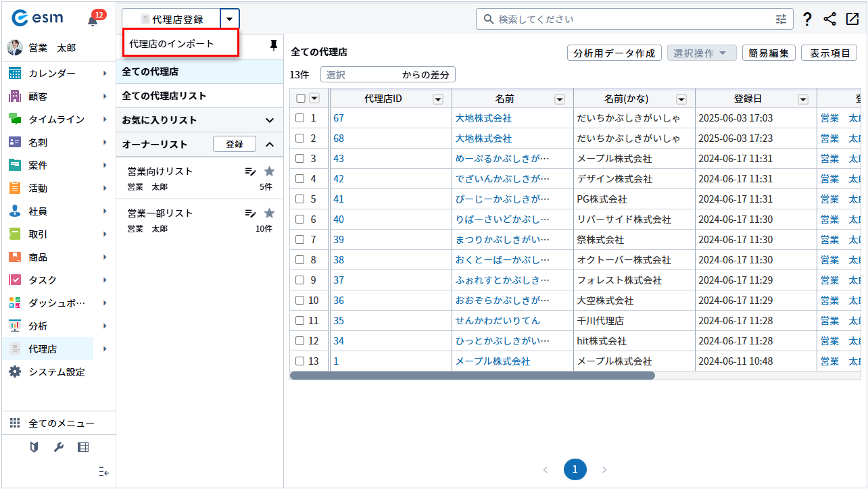Click the share icon in top bar
The width and height of the screenshot is (868, 489).
829,20
